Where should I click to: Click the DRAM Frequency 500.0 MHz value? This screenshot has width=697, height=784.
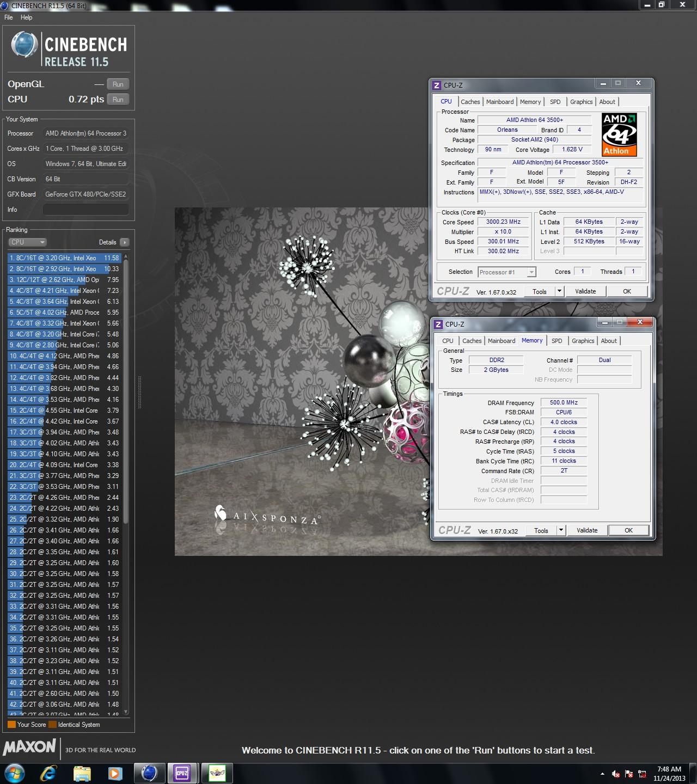(x=564, y=403)
